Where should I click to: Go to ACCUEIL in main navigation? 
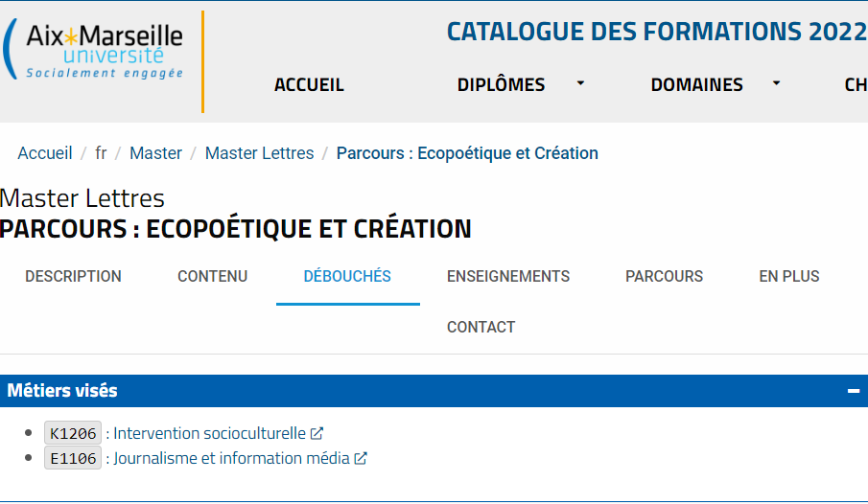(x=309, y=84)
